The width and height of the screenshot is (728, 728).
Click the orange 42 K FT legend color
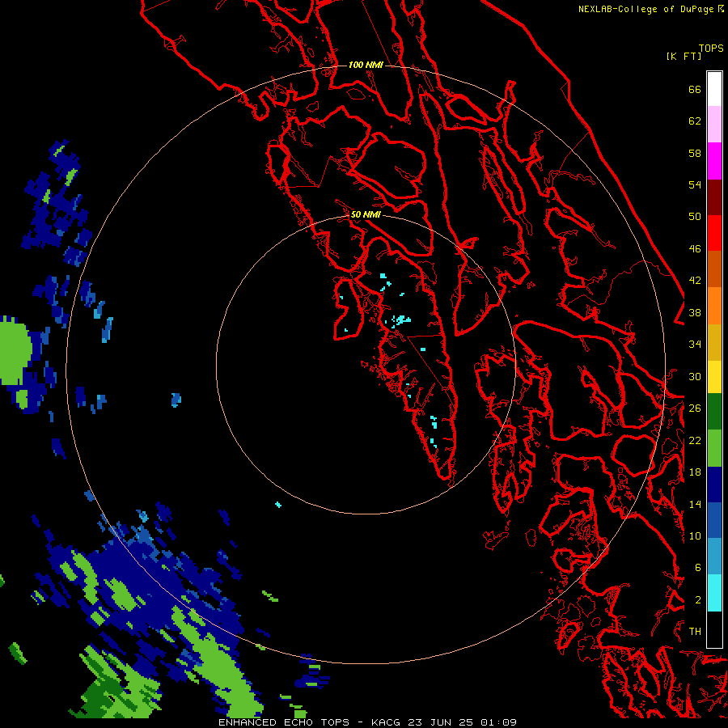(x=714, y=305)
